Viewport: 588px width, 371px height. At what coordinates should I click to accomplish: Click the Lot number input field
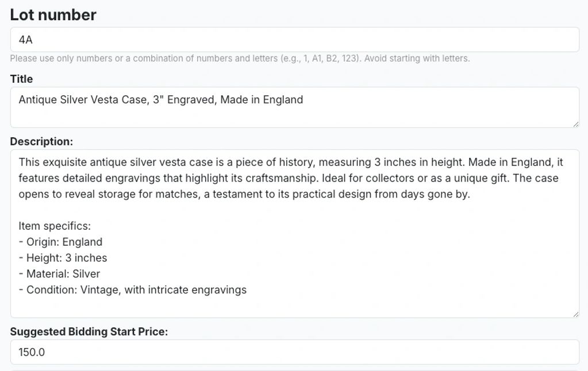pyautogui.click(x=294, y=40)
